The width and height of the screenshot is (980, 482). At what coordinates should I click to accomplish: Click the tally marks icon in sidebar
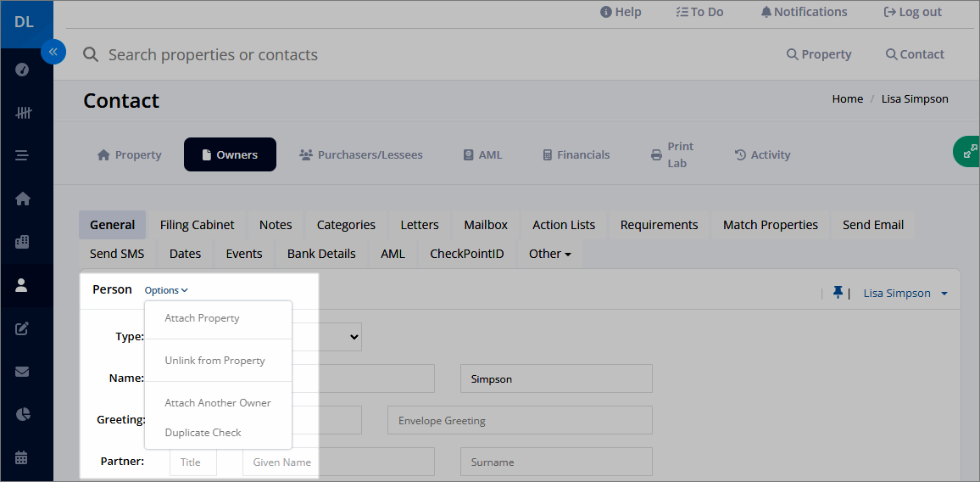pyautogui.click(x=23, y=113)
